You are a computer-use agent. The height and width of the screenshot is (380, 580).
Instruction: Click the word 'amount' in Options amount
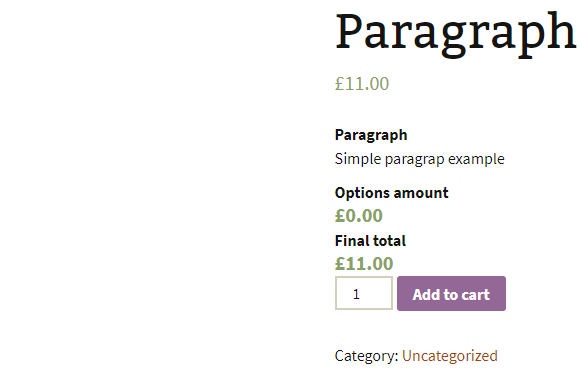tap(421, 193)
